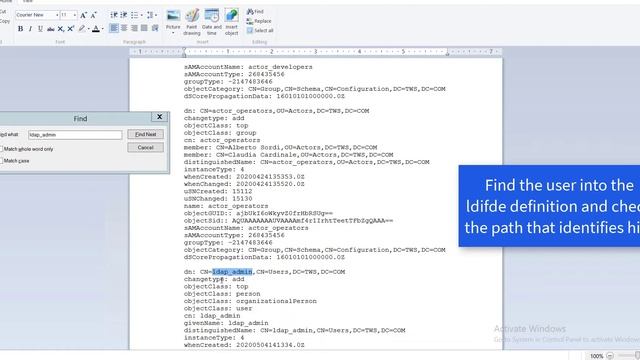
Task: Open the Courier New font family dropdown
Action: 57,15
